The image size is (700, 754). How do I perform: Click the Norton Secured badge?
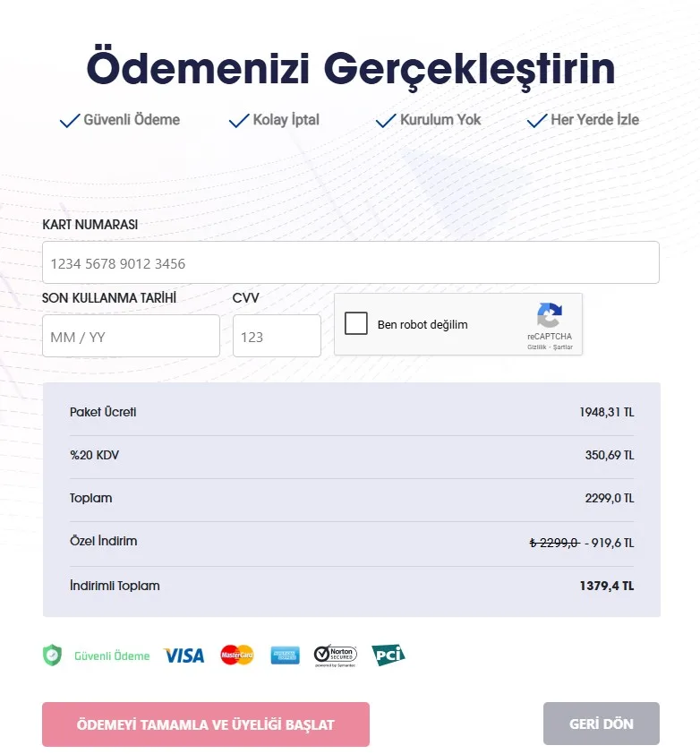336,655
